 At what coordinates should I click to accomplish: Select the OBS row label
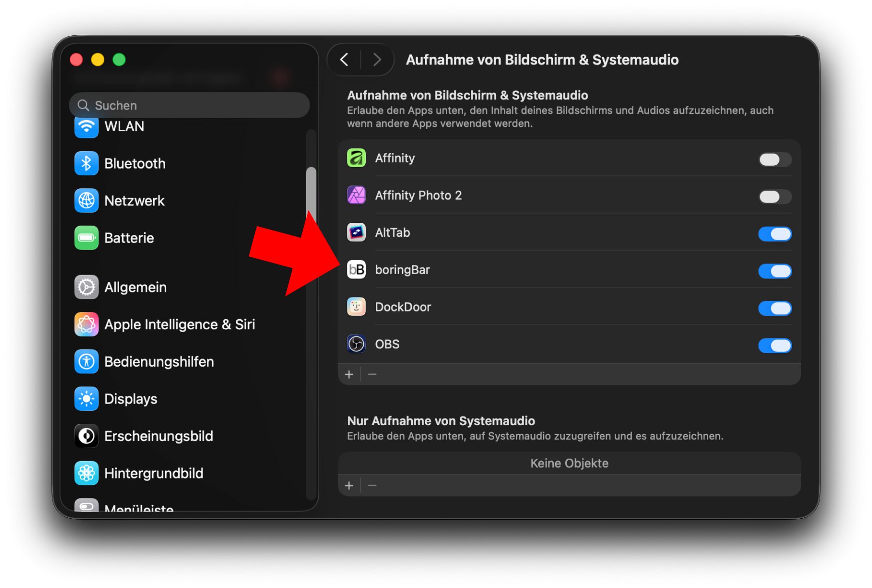pos(387,344)
